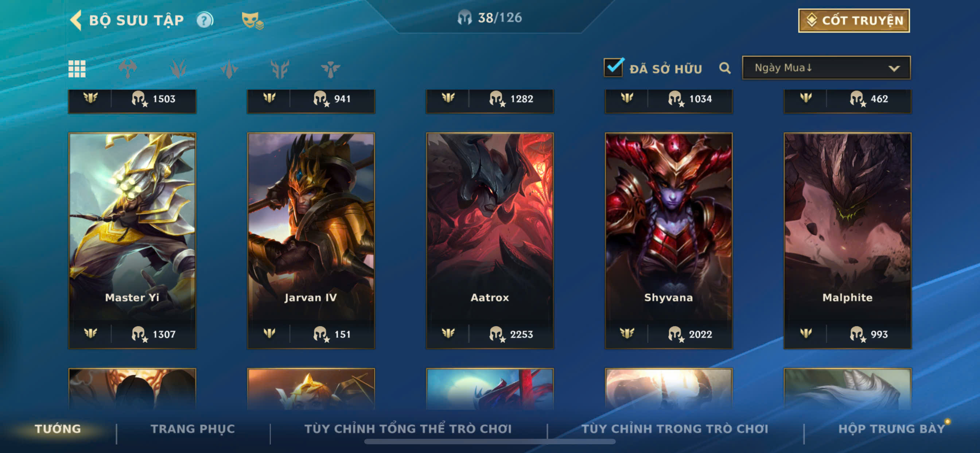The width and height of the screenshot is (980, 453).
Task: Filter by the third role emblem icon
Action: (229, 69)
